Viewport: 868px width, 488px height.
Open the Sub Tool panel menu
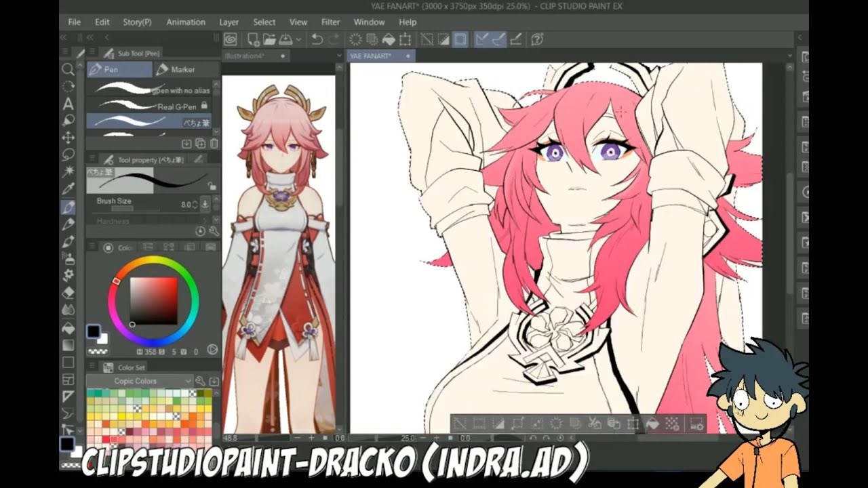(x=92, y=52)
